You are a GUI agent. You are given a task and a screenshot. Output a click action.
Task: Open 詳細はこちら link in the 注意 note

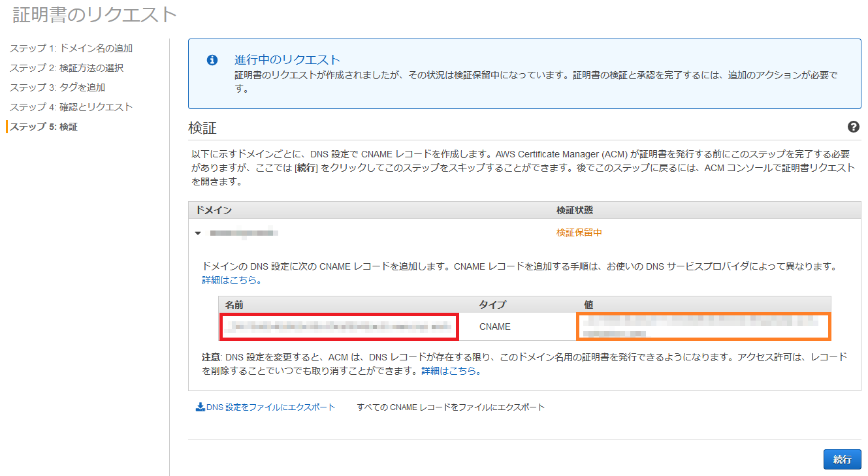(449, 371)
